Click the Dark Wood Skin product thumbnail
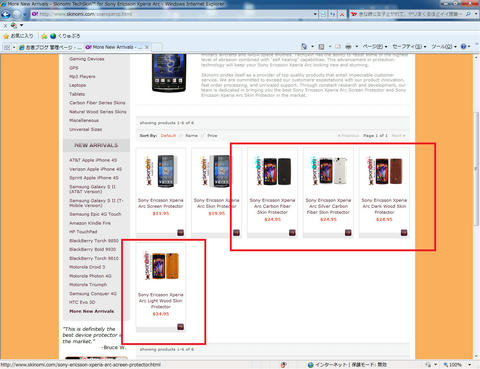Image resolution: width=480 pixels, height=369 pixels. [384, 171]
